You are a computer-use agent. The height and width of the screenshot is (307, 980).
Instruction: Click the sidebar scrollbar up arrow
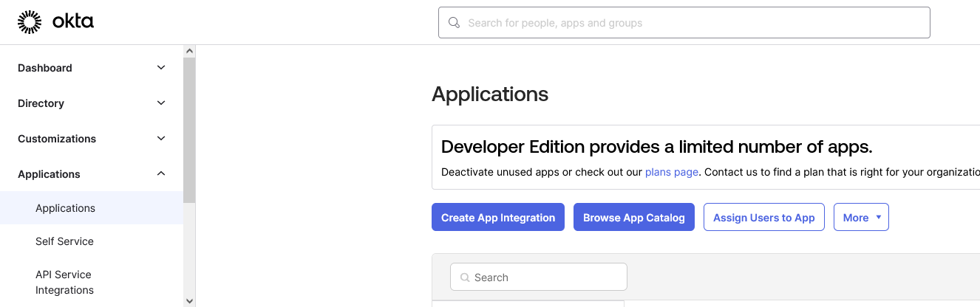(189, 51)
